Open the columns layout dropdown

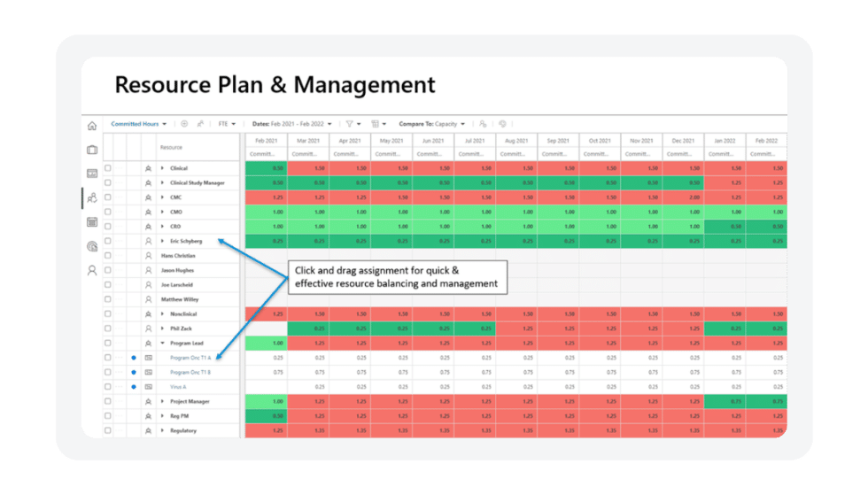(x=379, y=124)
